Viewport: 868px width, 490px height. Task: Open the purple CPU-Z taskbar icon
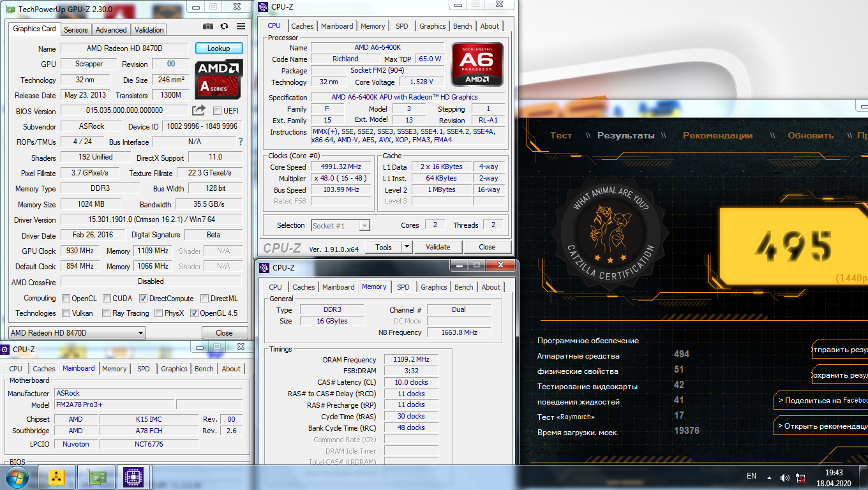tap(133, 477)
